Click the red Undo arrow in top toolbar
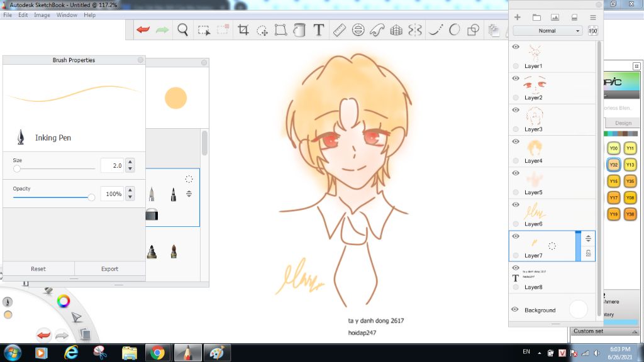644x362 pixels. point(143,30)
